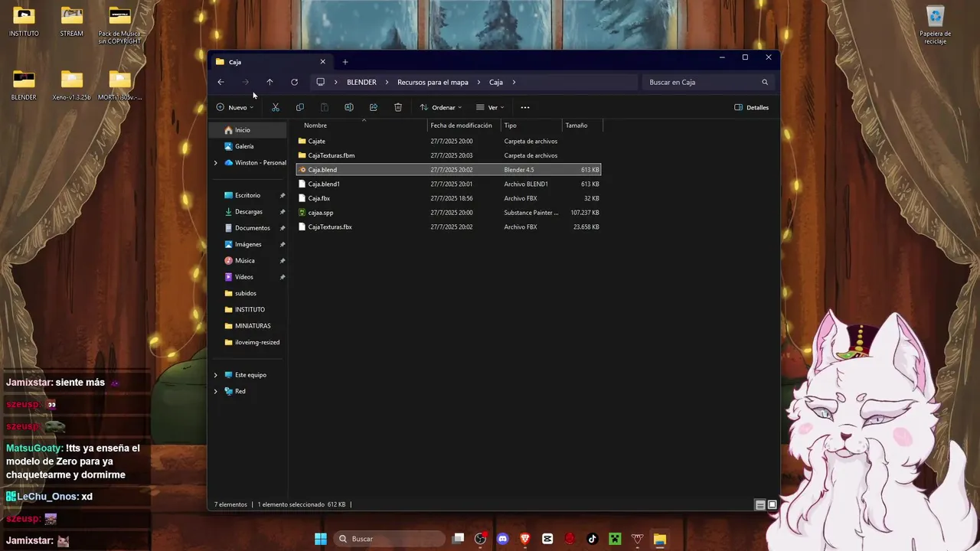The image size is (980, 551).
Task: Refresh the Caja folder view
Action: click(x=294, y=82)
